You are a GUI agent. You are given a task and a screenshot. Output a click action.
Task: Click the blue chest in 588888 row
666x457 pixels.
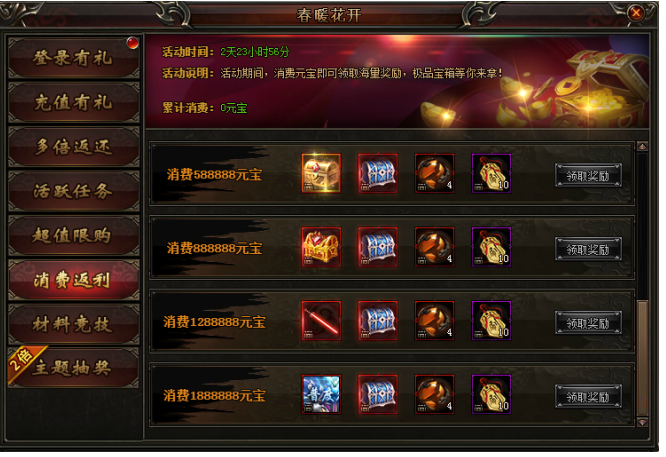pyautogui.click(x=378, y=173)
